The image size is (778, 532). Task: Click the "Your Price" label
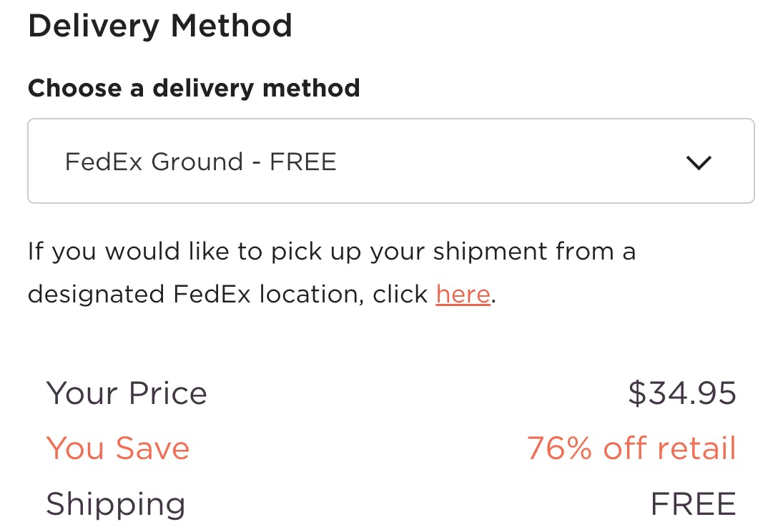tap(127, 393)
